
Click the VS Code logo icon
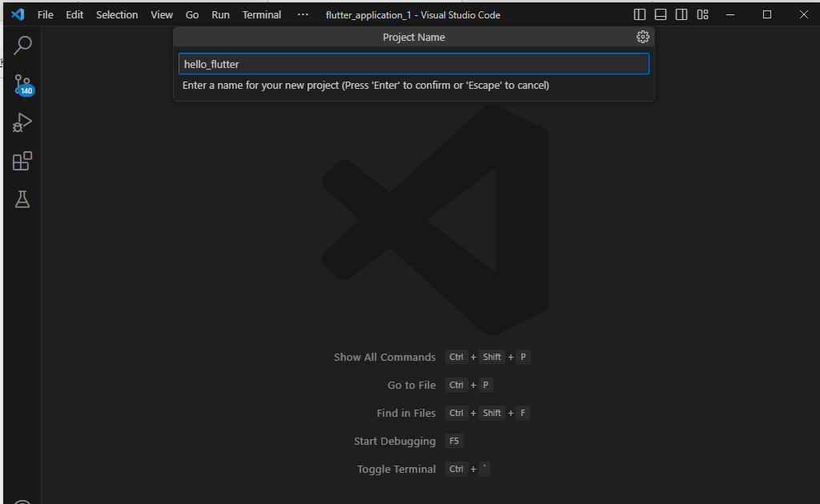coord(18,14)
